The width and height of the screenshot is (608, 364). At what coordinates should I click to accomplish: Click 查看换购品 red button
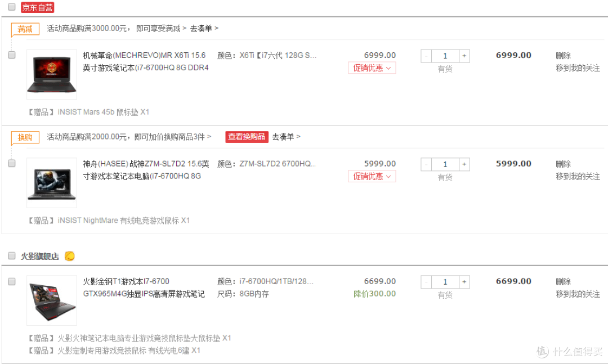coord(247,137)
